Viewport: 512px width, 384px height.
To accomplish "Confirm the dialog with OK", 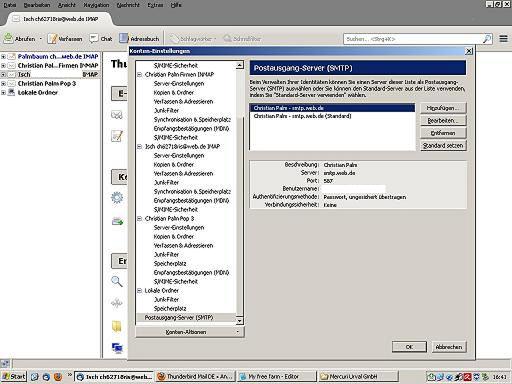I will coord(409,347).
